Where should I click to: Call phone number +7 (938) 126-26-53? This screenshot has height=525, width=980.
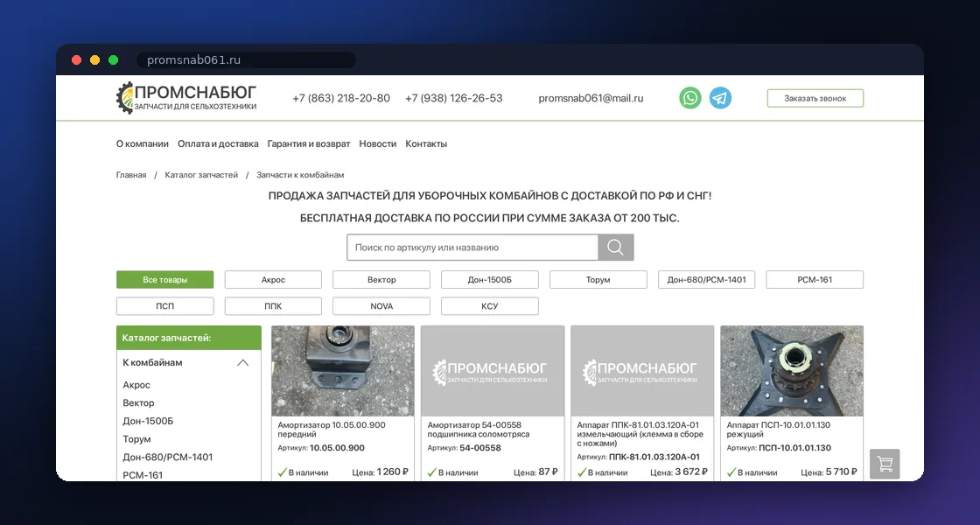click(454, 98)
